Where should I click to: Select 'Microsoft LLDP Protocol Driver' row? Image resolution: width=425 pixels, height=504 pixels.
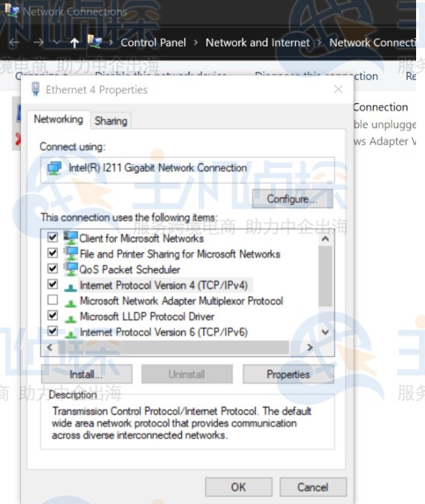tap(146, 317)
